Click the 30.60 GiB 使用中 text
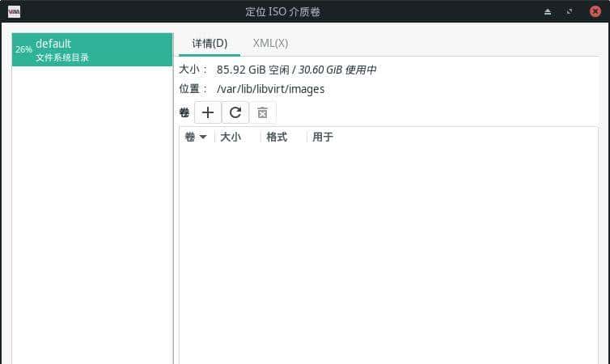610x364 pixels. coord(337,70)
